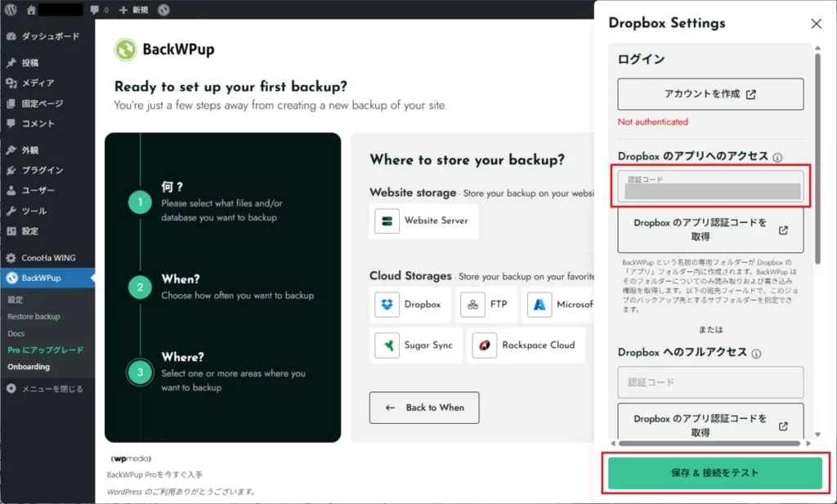Select the Sugar Sync storage icon
Screen dimensions: 837x504
pos(387,345)
